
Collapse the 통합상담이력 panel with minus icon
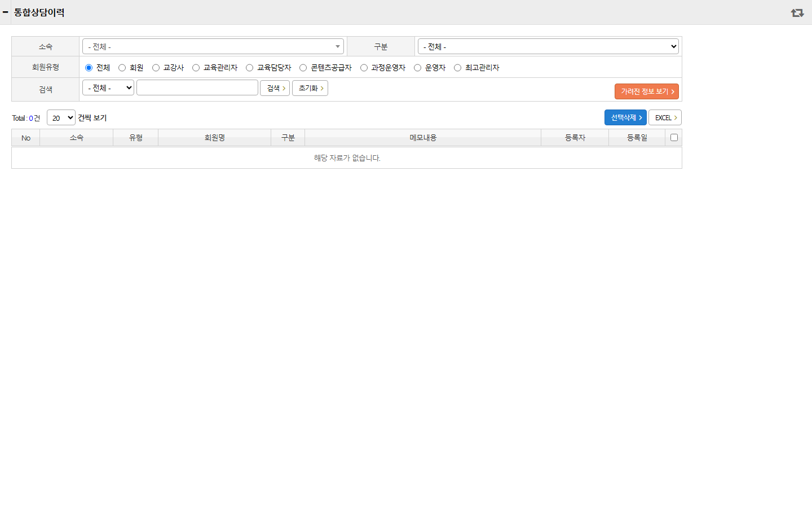[x=5, y=12]
